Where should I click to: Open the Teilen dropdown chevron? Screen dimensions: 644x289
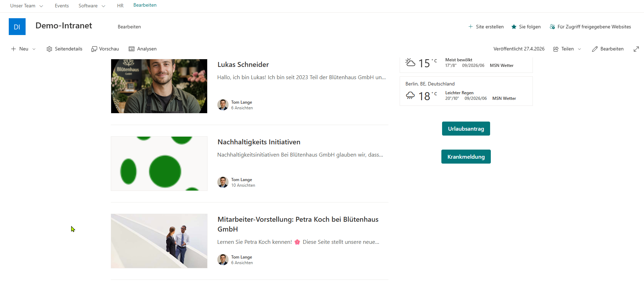[x=579, y=49]
